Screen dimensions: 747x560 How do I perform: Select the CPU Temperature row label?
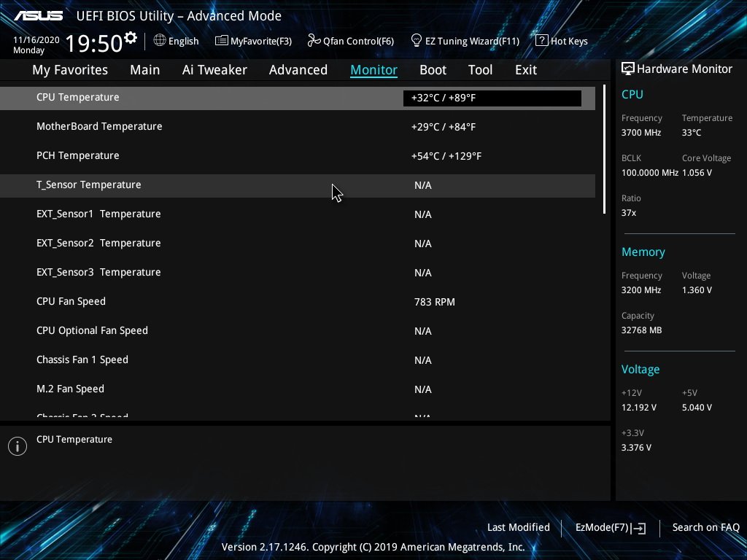[77, 97]
